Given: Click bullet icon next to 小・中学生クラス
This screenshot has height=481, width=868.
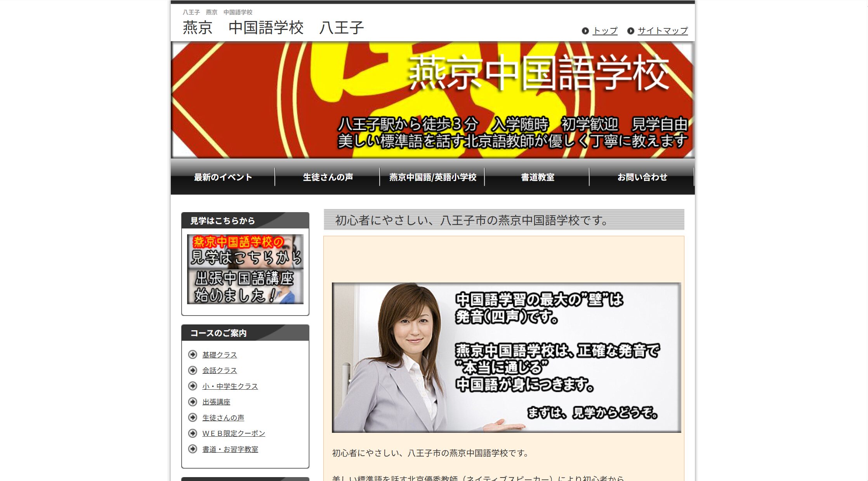Looking at the screenshot, I should pos(193,386).
